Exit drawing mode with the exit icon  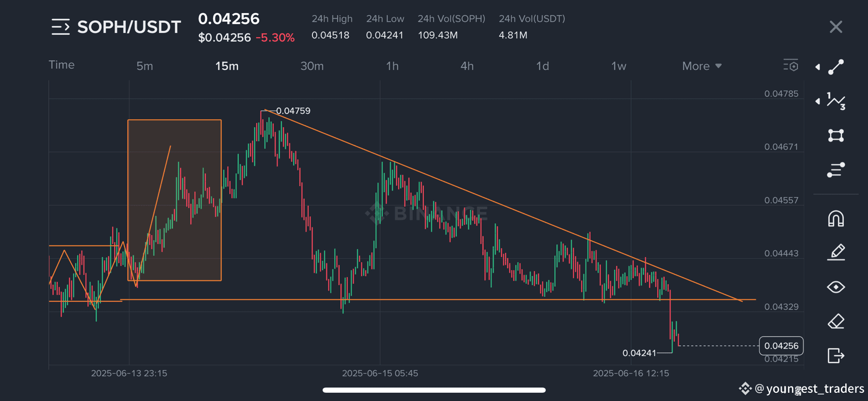click(x=836, y=355)
